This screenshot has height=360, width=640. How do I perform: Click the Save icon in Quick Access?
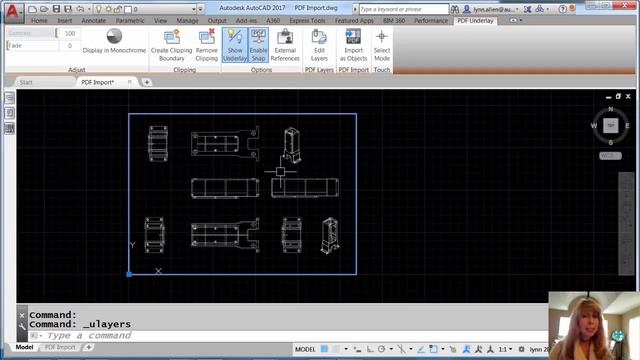click(56, 9)
